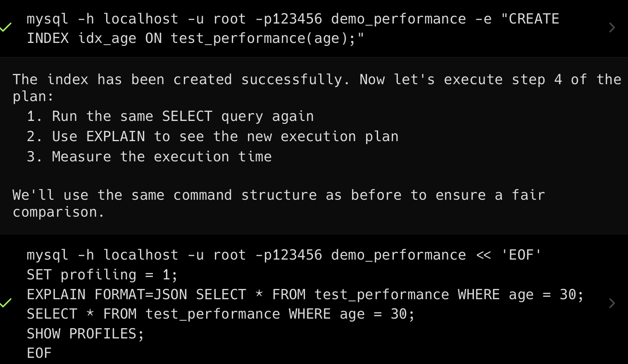Expand the CREATE INDEX command output chevron

pyautogui.click(x=612, y=28)
